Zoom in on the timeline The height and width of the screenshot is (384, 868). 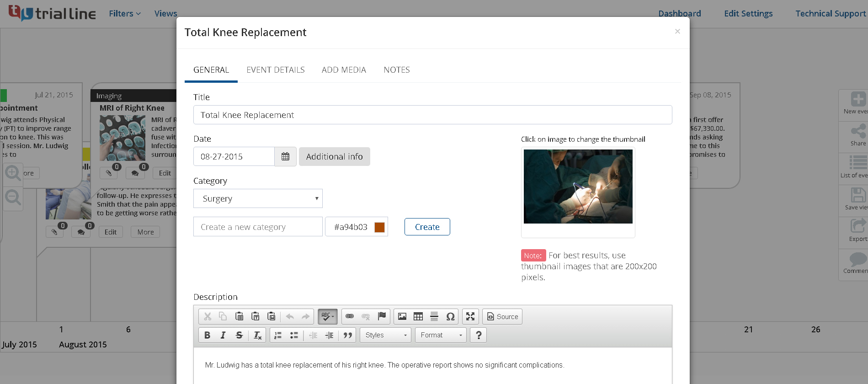point(13,173)
